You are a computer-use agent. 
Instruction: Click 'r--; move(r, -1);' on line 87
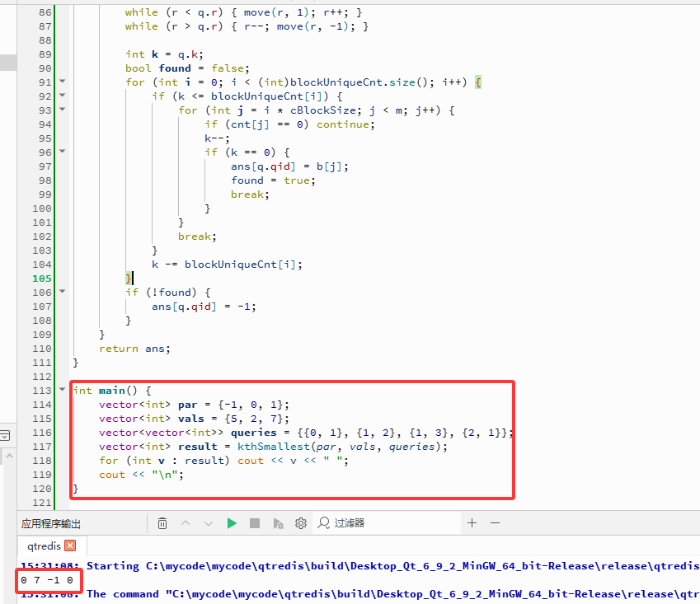click(300, 26)
